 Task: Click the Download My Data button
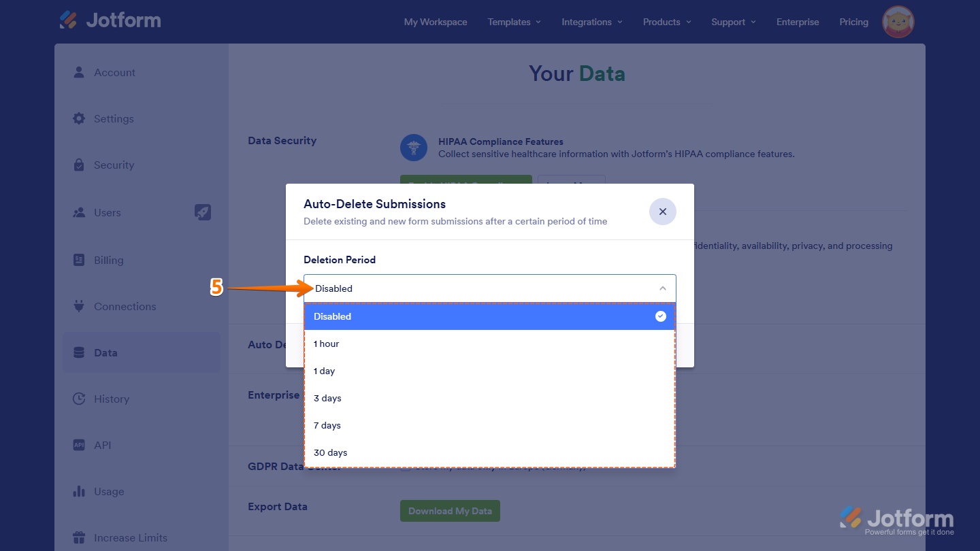[x=450, y=511]
